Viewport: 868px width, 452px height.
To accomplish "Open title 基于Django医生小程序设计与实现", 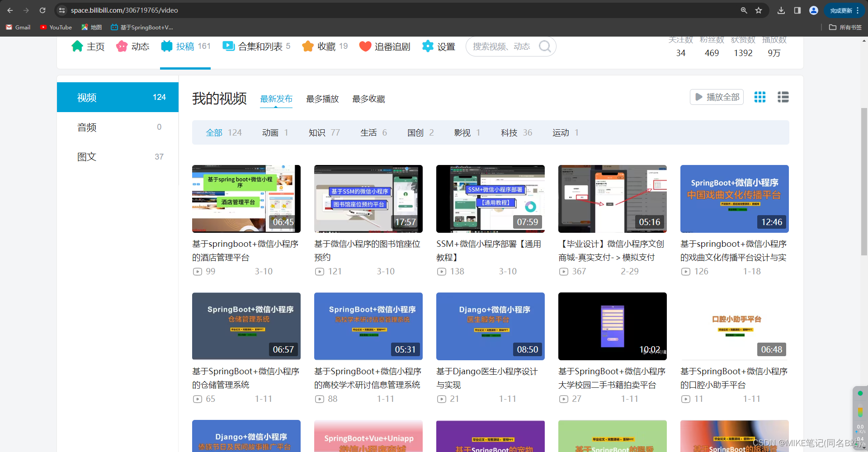I will pyautogui.click(x=487, y=378).
